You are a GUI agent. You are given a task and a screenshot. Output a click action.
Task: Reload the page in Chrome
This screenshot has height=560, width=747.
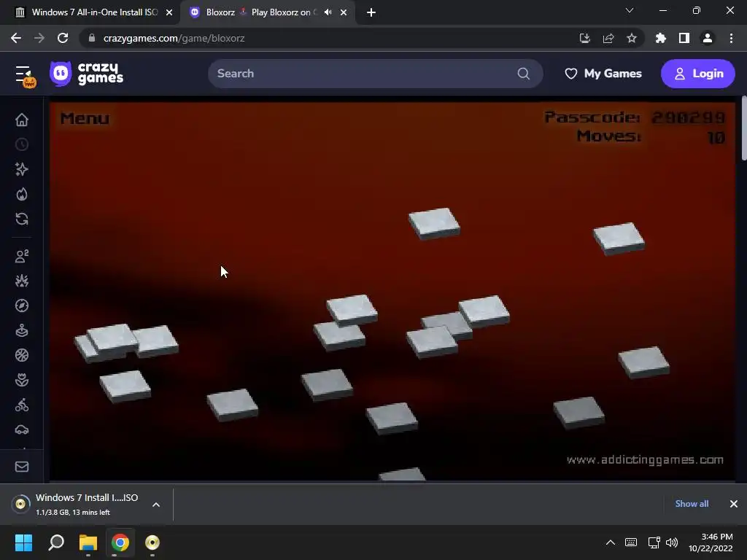(x=63, y=38)
